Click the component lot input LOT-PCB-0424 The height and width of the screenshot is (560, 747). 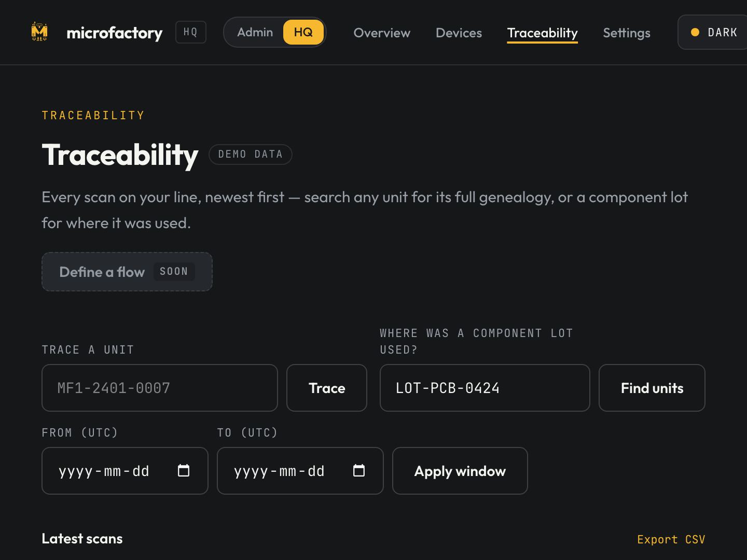coord(485,388)
